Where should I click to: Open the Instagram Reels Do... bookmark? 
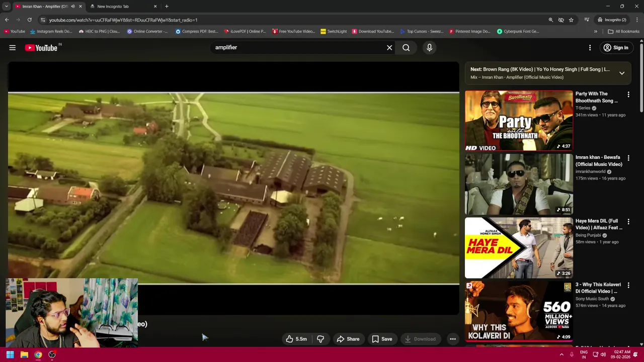tap(51, 31)
